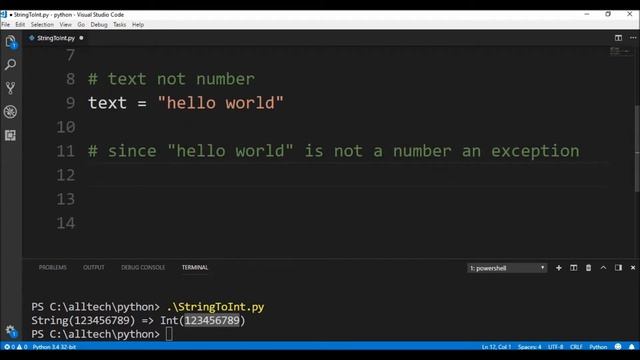This screenshot has height=360, width=640.
Task: Click the "hello world" string on line 9
Action: [x=220, y=103]
